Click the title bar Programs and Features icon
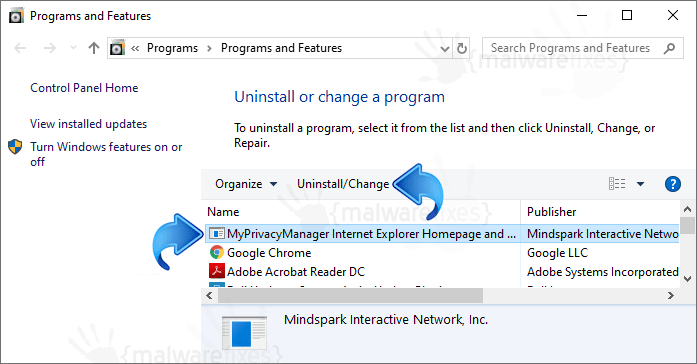 16,16
